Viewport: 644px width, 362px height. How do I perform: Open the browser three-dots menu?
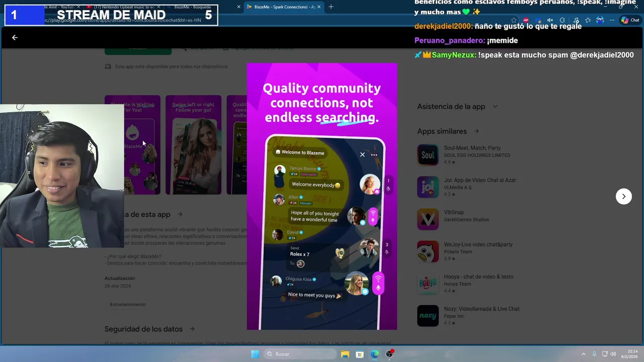pyautogui.click(x=612, y=20)
